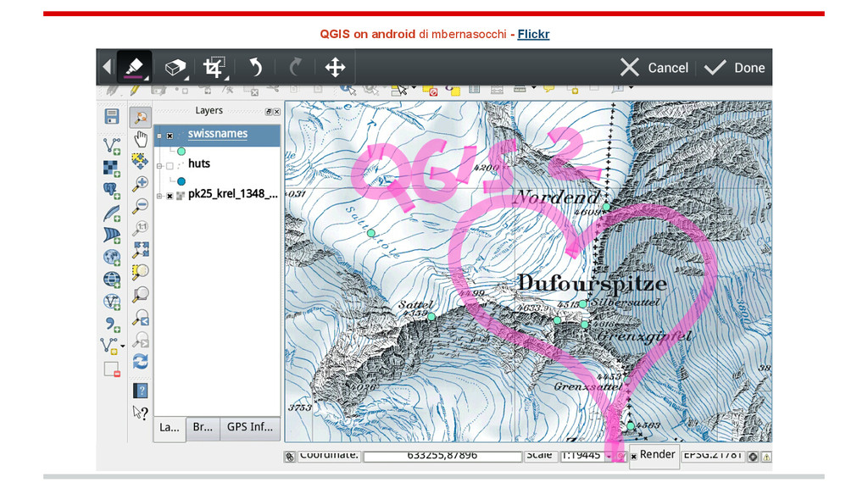Image resolution: width=868 pixels, height=488 pixels.
Task: Open the Flickr link
Action: (533, 34)
